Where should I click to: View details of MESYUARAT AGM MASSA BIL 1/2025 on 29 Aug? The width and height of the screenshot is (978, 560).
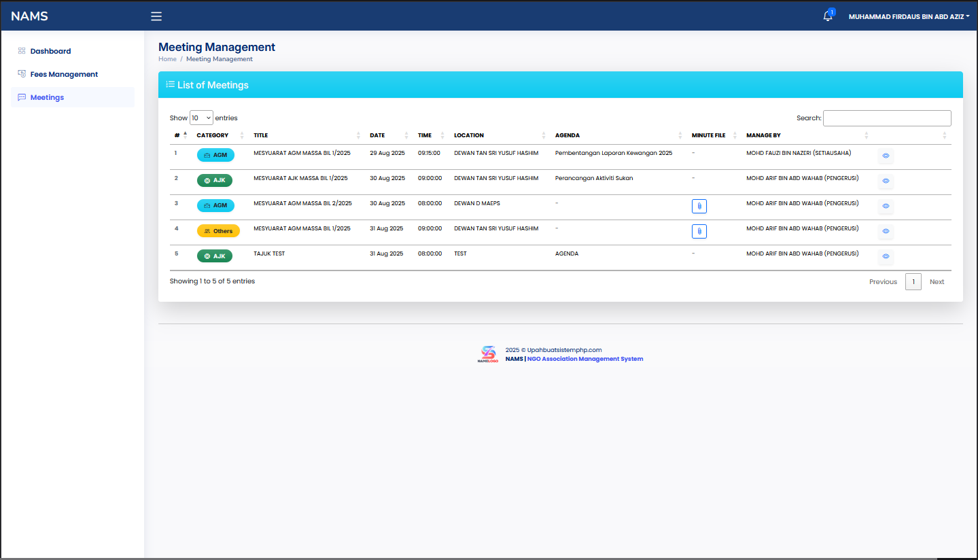coord(886,156)
